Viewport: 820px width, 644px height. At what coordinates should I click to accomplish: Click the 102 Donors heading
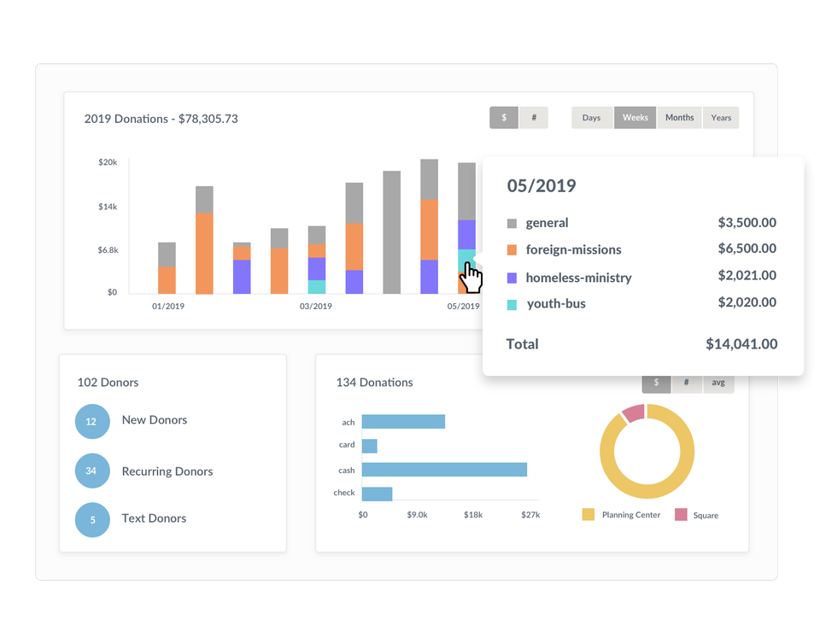108,383
